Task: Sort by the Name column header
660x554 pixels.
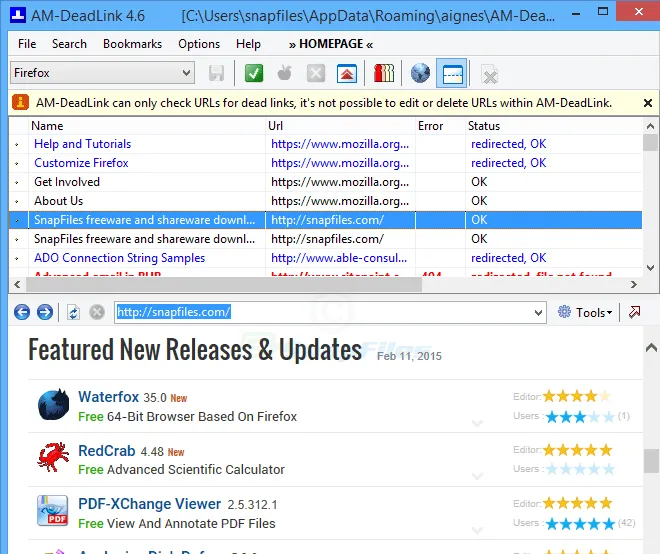Action: click(147, 126)
